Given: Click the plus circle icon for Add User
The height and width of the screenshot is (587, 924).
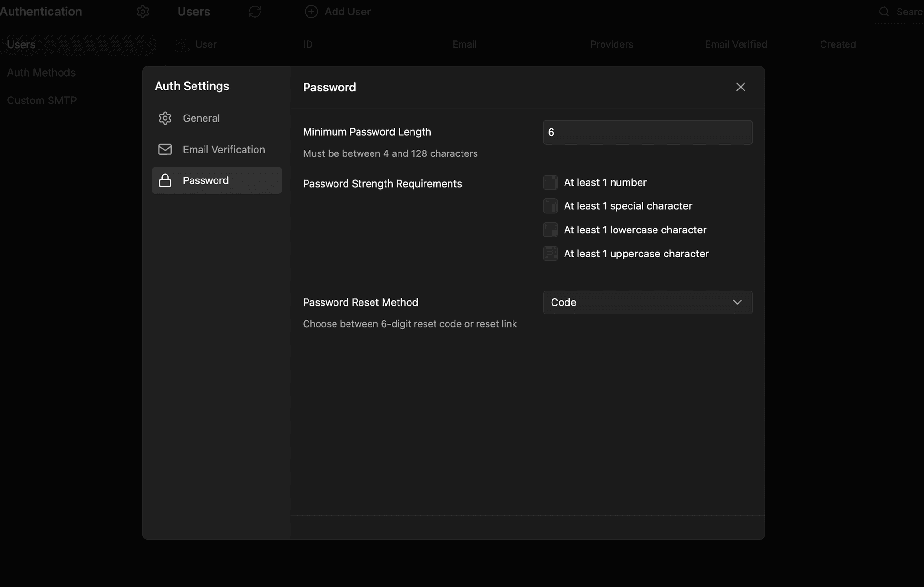Looking at the screenshot, I should (311, 12).
